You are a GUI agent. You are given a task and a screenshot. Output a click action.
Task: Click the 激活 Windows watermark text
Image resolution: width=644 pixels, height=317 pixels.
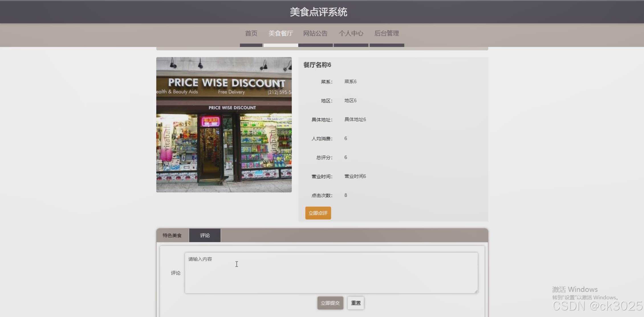[x=575, y=289]
